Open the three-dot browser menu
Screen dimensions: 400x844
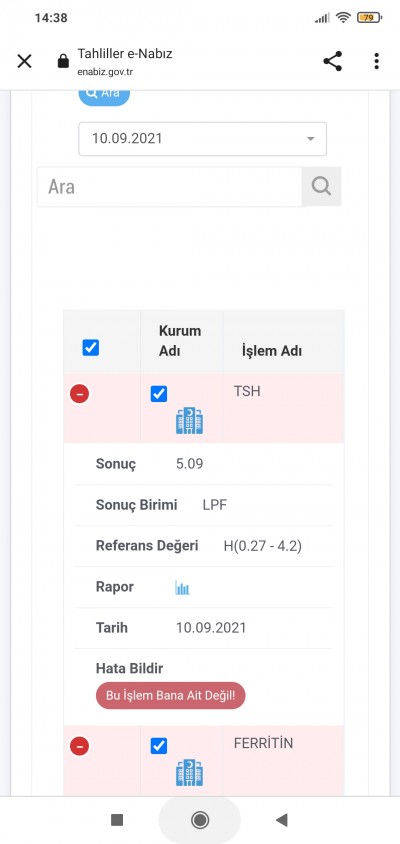pyautogui.click(x=376, y=61)
